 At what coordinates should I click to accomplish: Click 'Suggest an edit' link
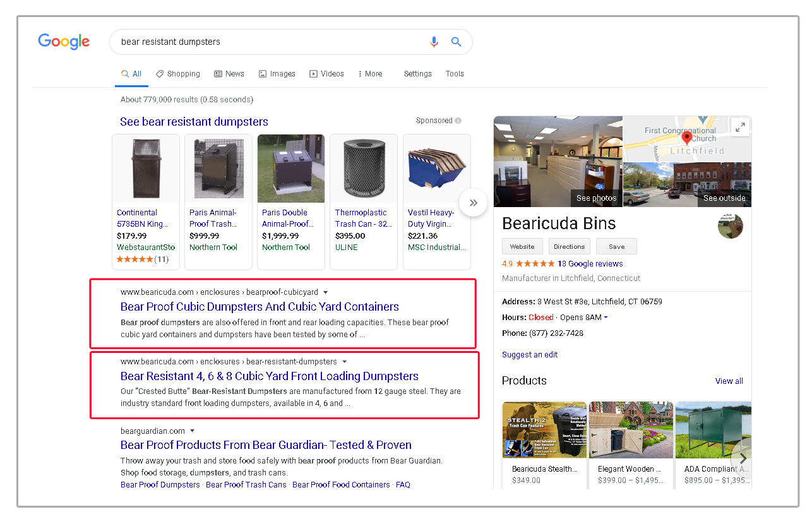(530, 355)
